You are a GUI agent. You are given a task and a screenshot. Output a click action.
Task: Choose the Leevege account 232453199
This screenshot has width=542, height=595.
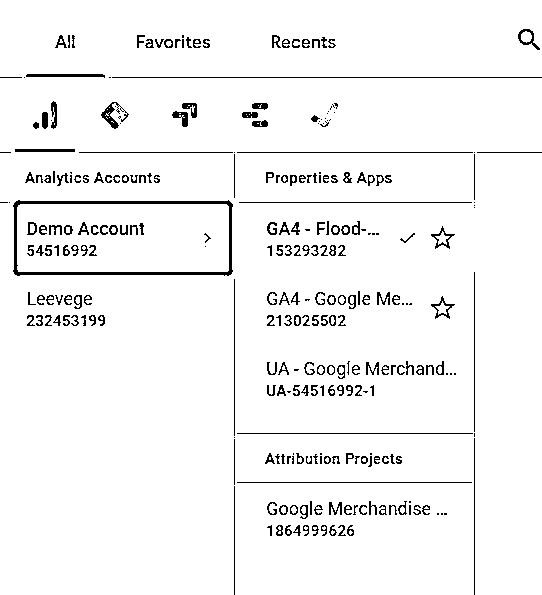click(x=123, y=309)
